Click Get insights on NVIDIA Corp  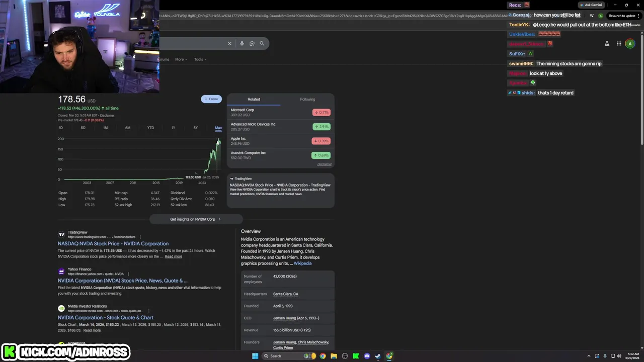(x=196, y=219)
